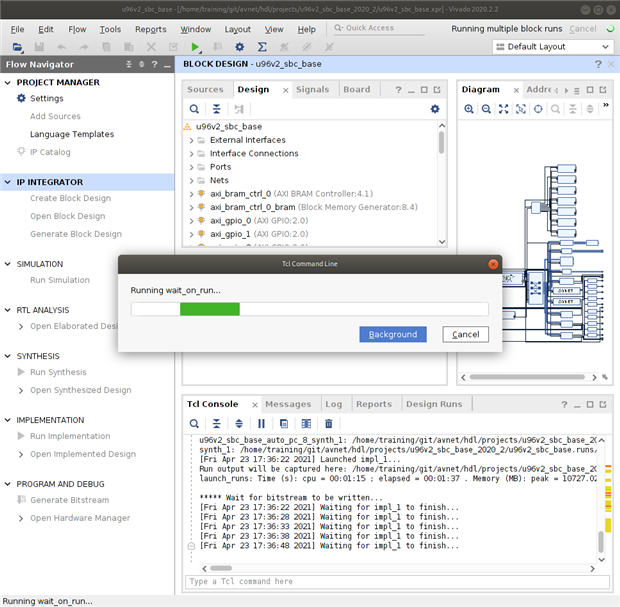Screen dimensions: 620x607
Task: Click the Settings gear in Project Manager
Action: click(21, 98)
